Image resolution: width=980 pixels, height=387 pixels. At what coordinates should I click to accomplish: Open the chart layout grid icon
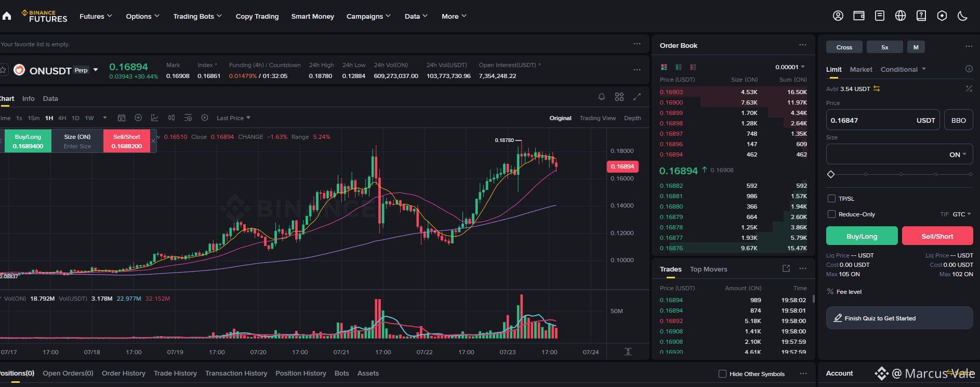[x=619, y=97]
